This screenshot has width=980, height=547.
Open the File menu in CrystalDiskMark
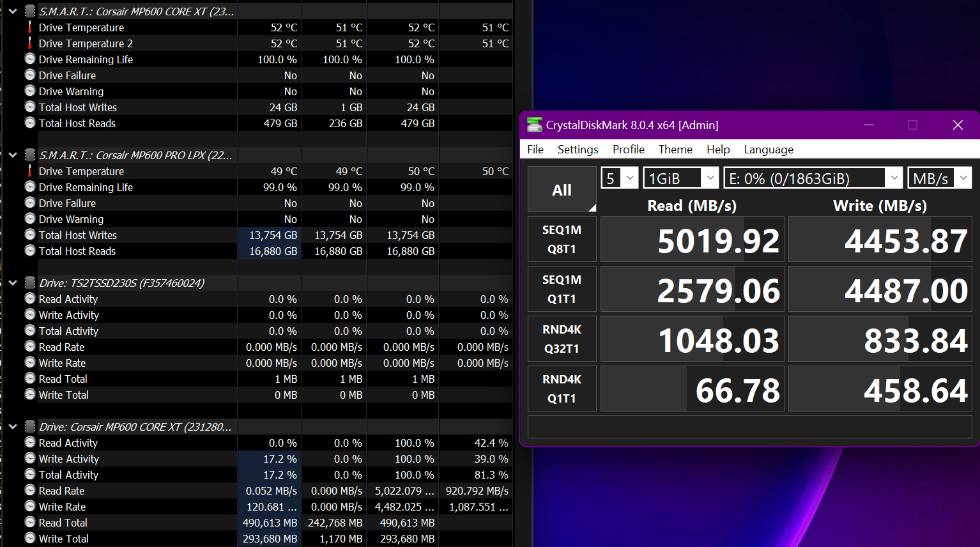[x=535, y=149]
